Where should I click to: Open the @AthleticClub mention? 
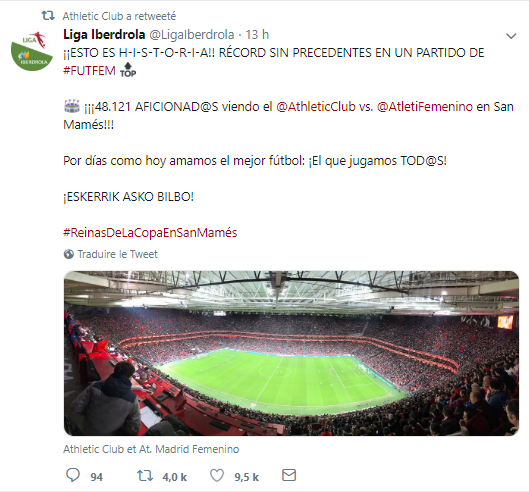coord(316,107)
